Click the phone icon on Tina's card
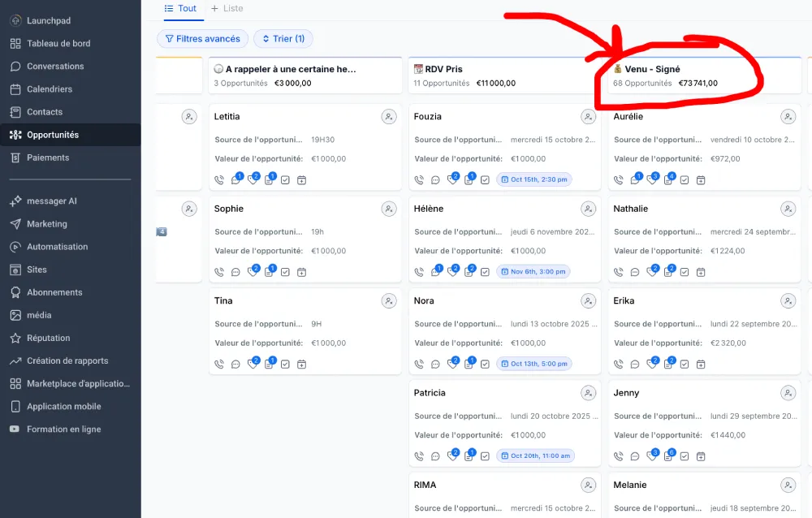The image size is (812, 518). pos(219,365)
